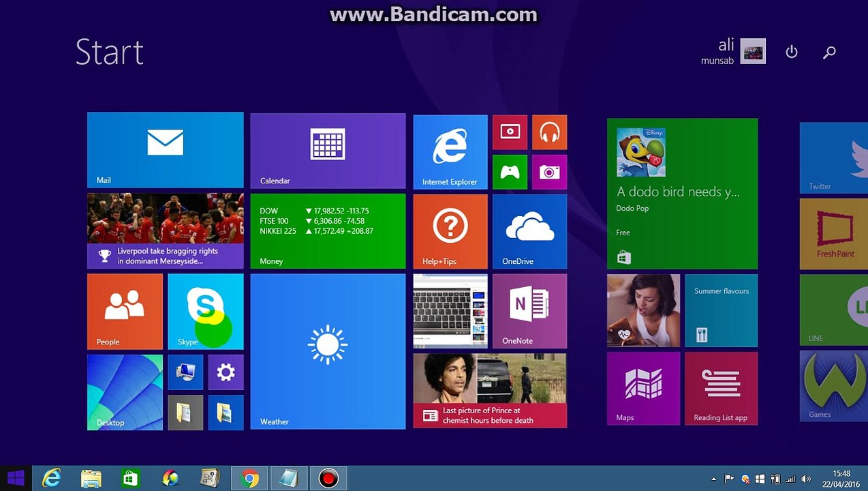Open the Dodo Pop store tile
Image resolution: width=868 pixels, height=491 pixels.
682,194
